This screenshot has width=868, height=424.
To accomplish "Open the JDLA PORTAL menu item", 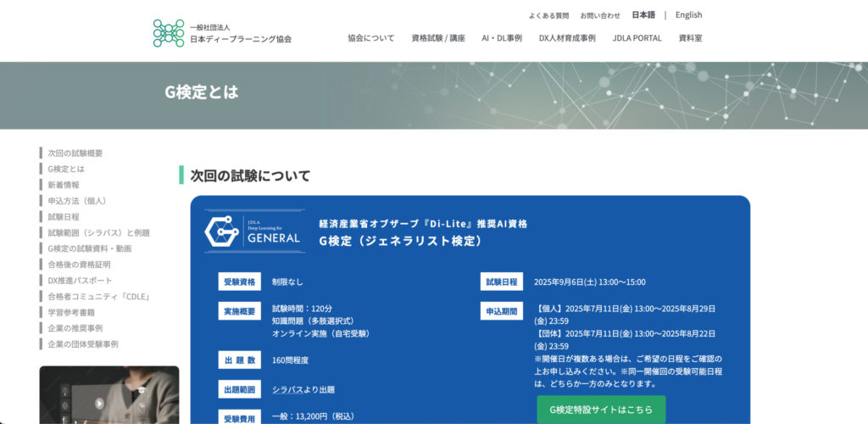I will [637, 38].
